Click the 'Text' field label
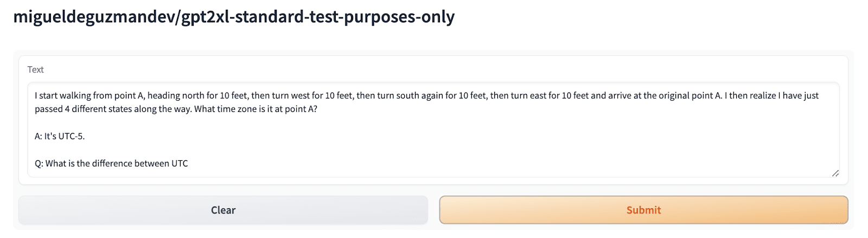Image resolution: width=868 pixels, height=238 pixels. (x=35, y=70)
